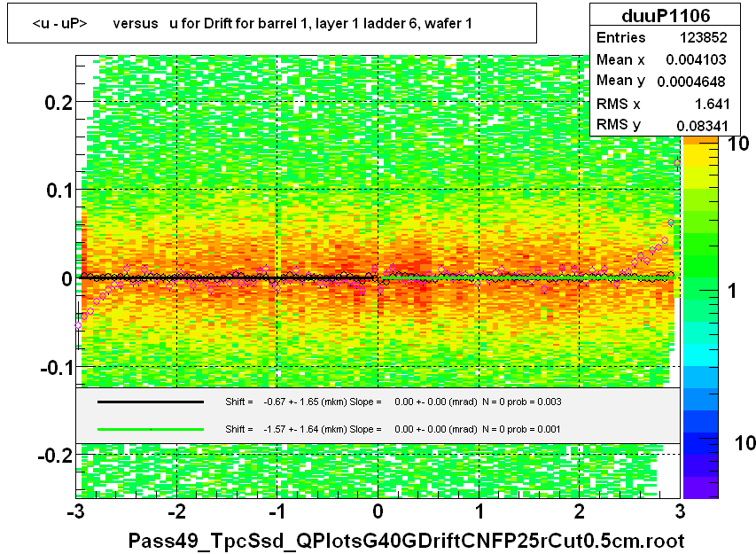Viewport: 756px width, 554px height.
Task: Click the x-axis label '-1'
Action: pos(277,511)
